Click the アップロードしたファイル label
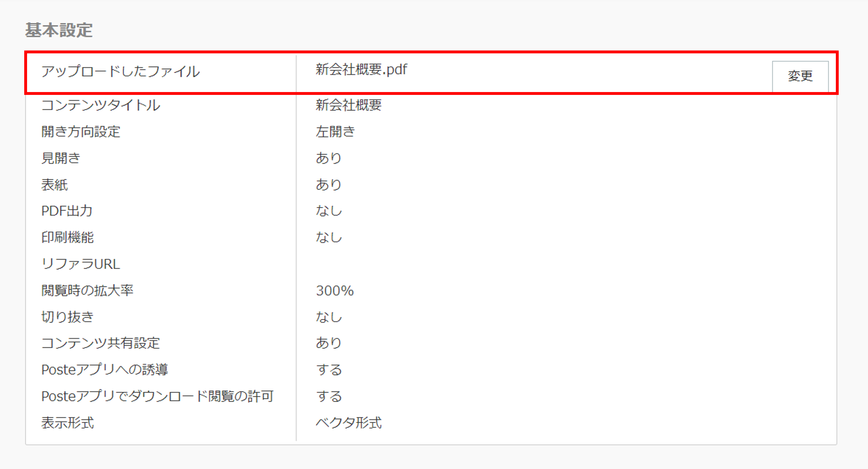Screen dimensions: 868x469 pos(120,71)
